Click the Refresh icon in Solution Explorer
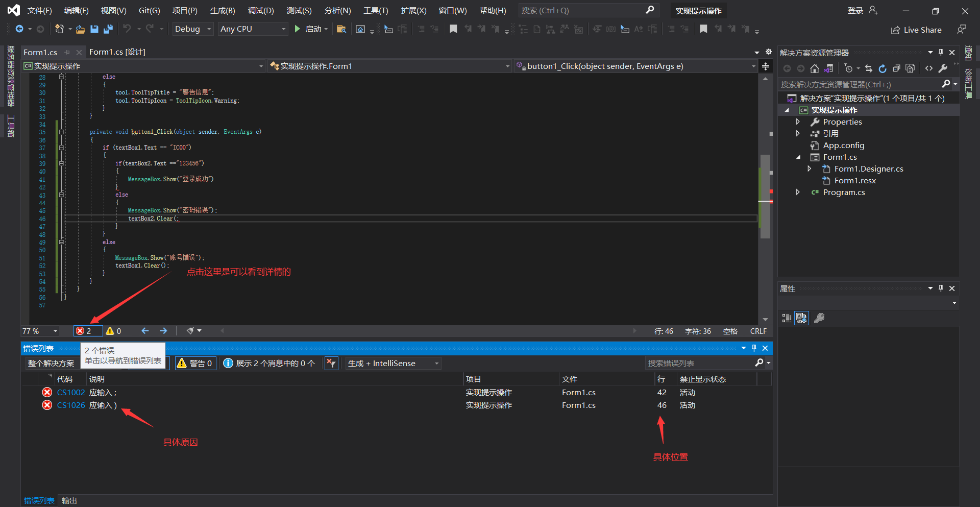This screenshot has width=980, height=507. coord(883,68)
